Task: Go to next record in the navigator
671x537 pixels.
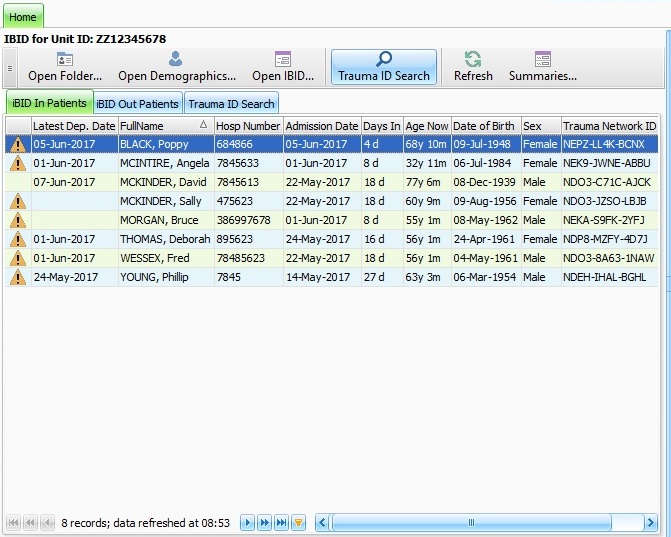Action: [248, 522]
